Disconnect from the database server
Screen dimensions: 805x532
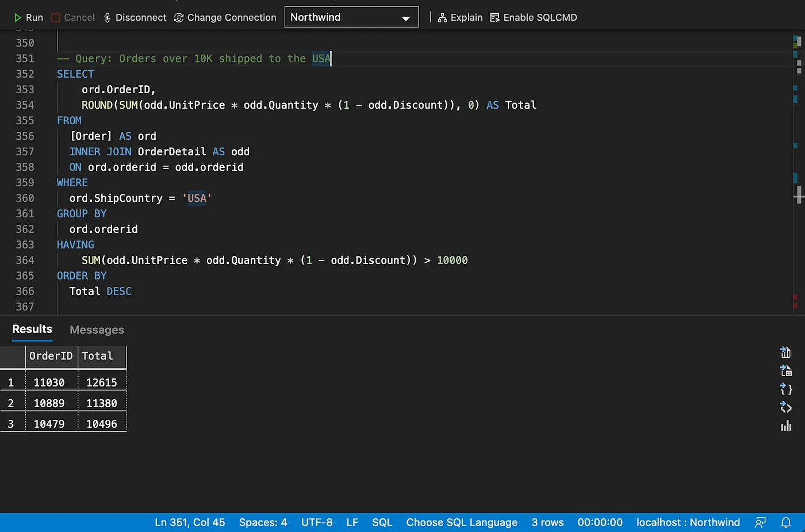pos(135,17)
